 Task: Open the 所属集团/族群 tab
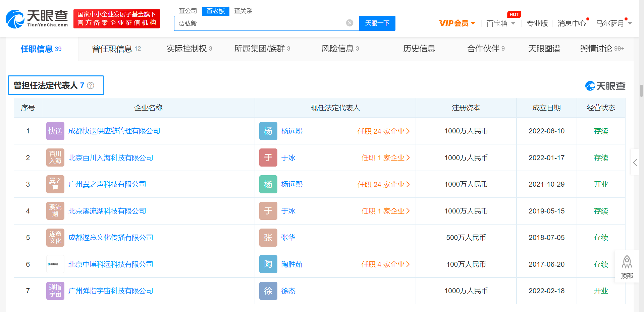pyautogui.click(x=262, y=49)
